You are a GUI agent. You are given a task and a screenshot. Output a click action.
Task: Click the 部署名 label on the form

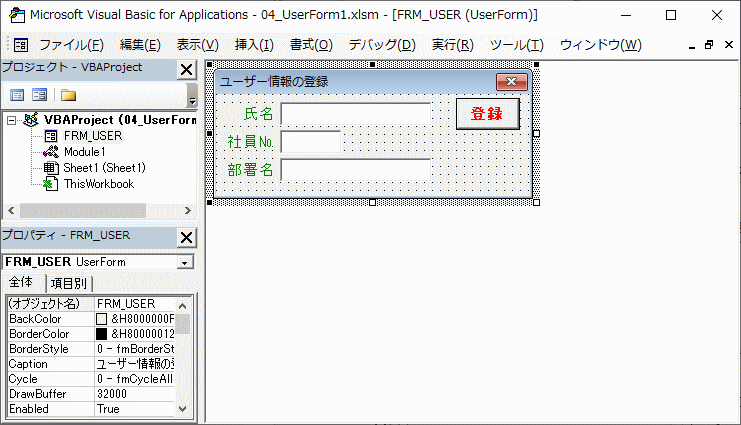[250, 170]
